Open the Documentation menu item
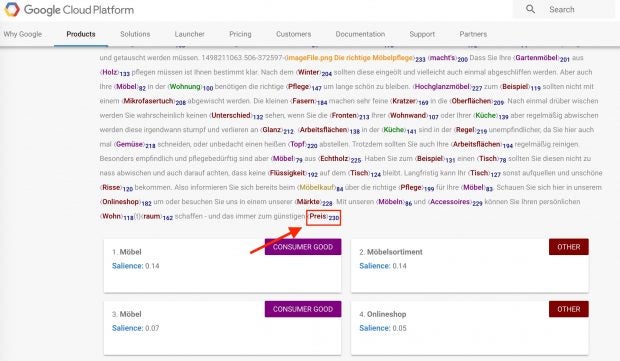620x361 pixels. click(x=360, y=34)
